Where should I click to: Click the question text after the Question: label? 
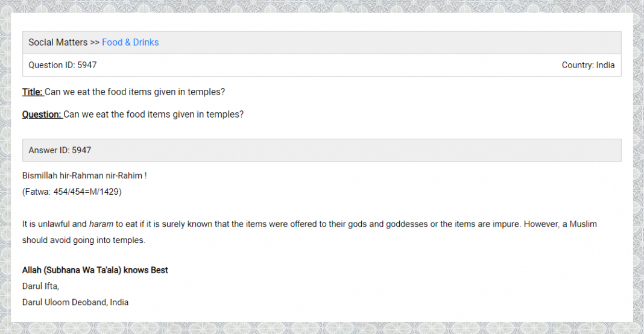point(153,114)
